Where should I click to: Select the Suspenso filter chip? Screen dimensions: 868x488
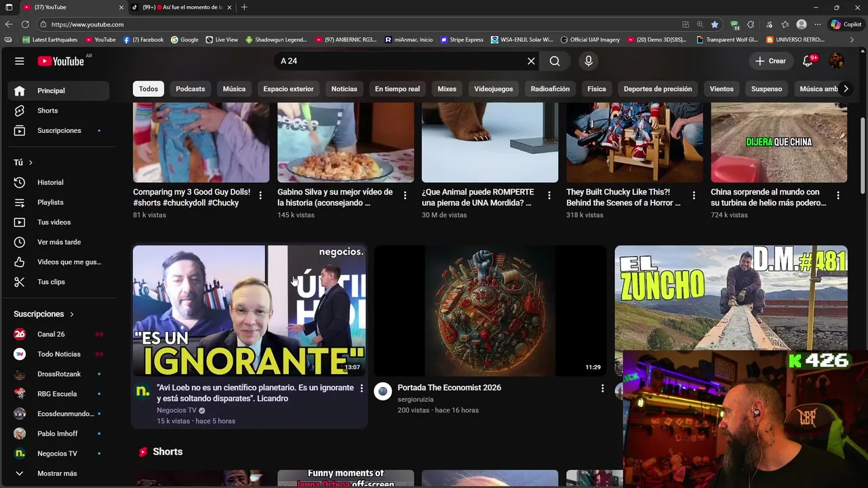[766, 89]
